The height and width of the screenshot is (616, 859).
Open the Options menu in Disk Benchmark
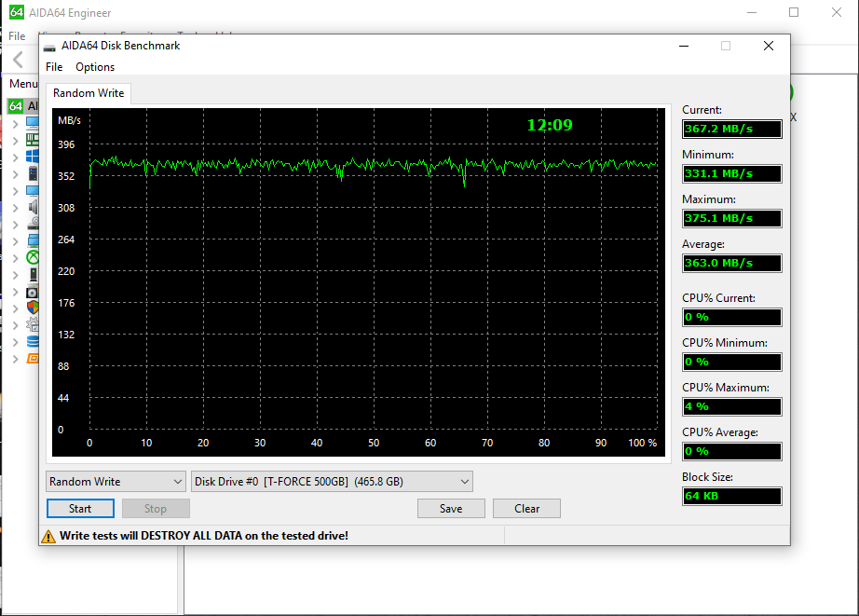(95, 67)
